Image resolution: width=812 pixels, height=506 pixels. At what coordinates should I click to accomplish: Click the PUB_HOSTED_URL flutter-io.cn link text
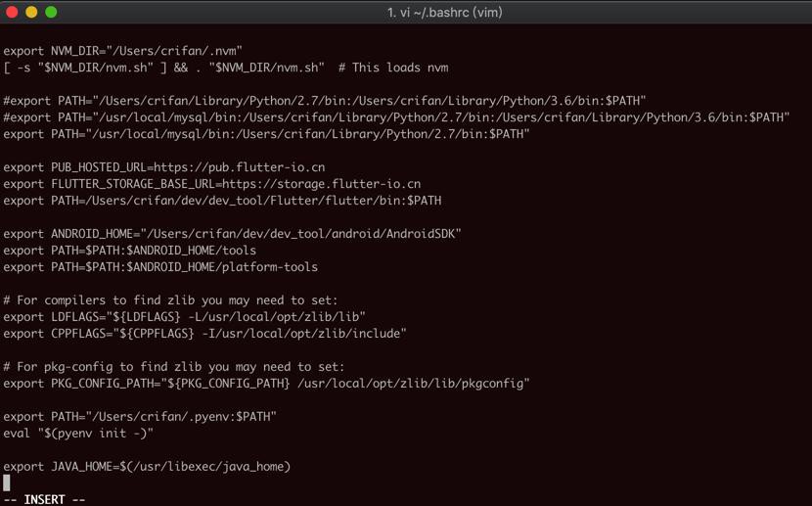pos(240,167)
